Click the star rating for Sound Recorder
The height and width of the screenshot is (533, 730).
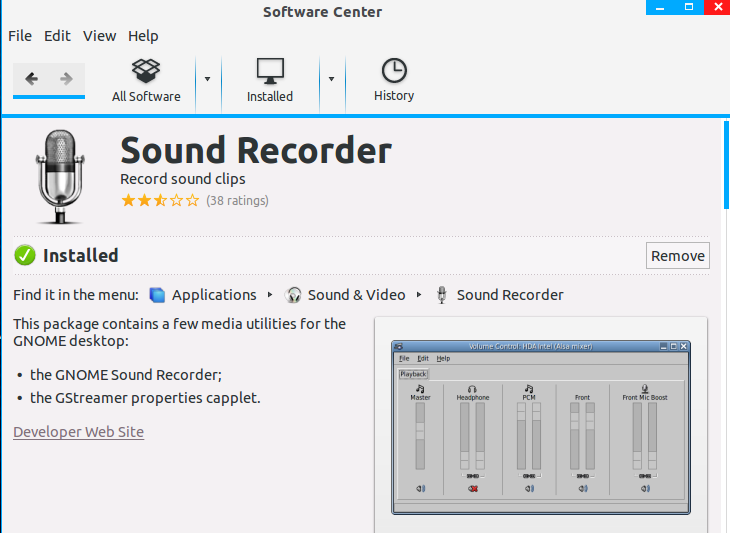click(160, 200)
